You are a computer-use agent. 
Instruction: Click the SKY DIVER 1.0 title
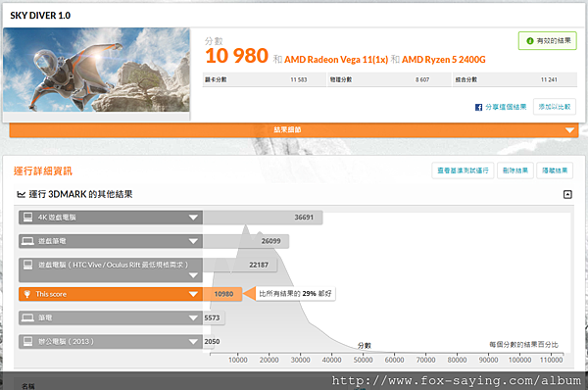click(x=40, y=16)
